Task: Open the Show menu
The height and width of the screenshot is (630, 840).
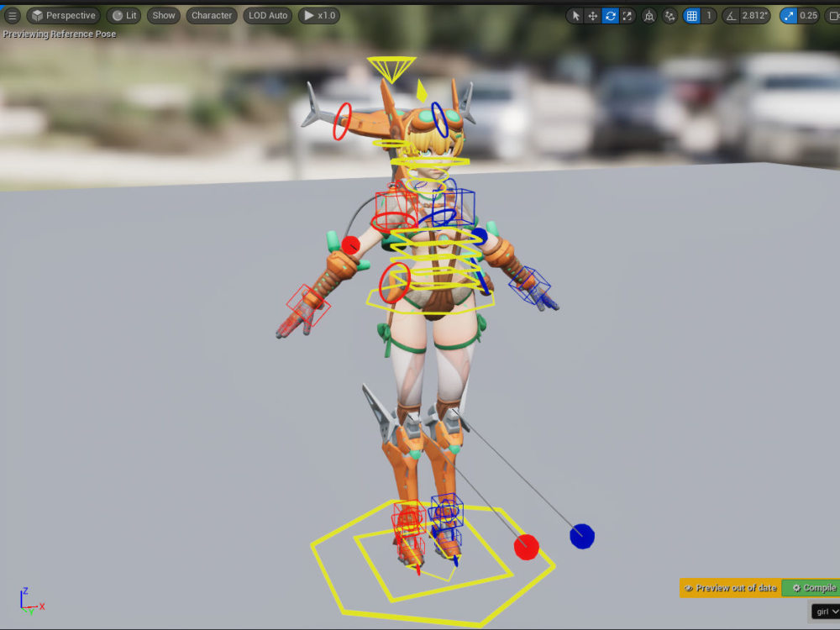Action: point(164,15)
